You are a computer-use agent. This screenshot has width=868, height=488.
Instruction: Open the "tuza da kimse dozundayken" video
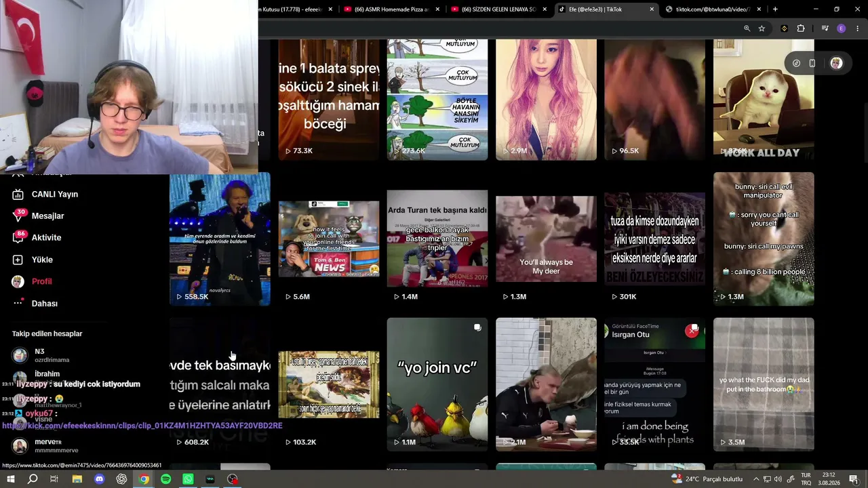click(x=654, y=239)
